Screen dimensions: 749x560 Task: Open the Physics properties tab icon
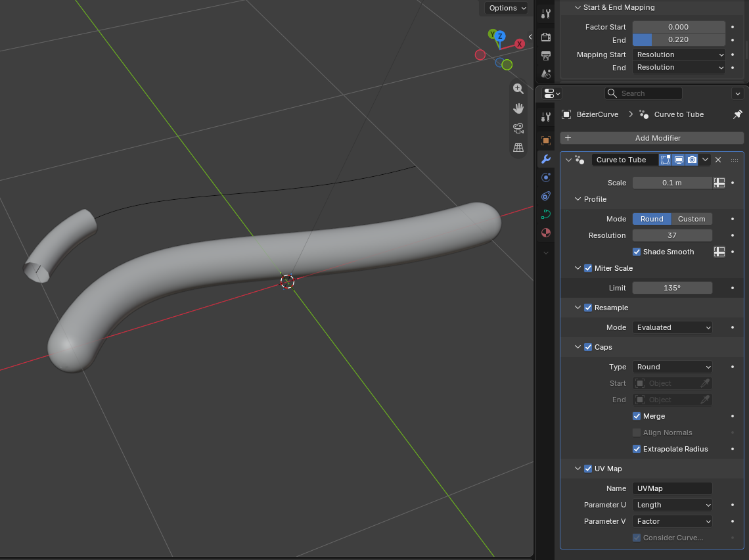coord(546,177)
